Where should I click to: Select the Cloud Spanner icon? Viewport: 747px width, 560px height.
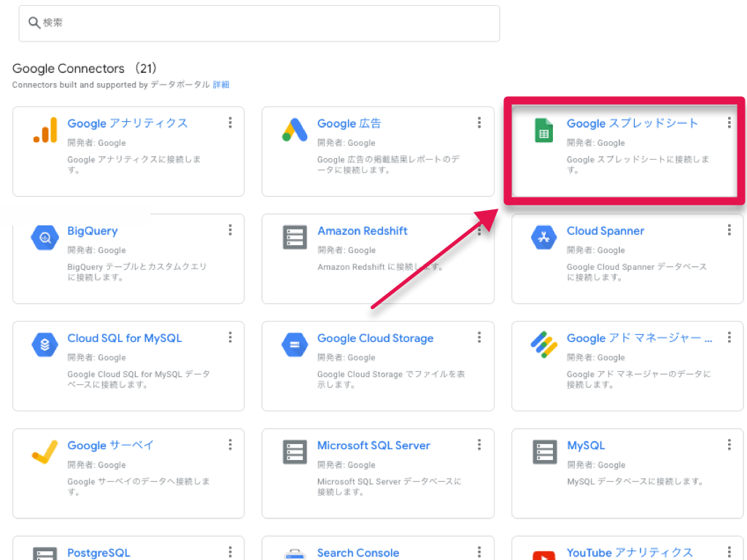pos(543,237)
